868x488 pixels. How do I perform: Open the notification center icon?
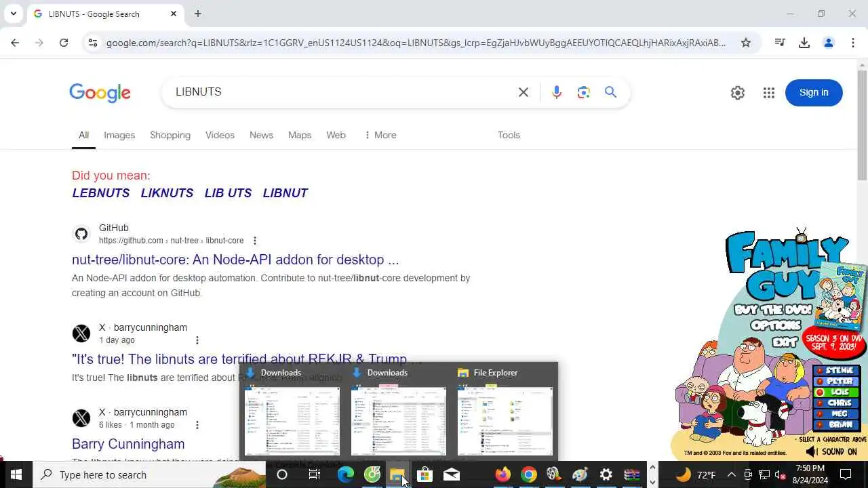pyautogui.click(x=846, y=474)
